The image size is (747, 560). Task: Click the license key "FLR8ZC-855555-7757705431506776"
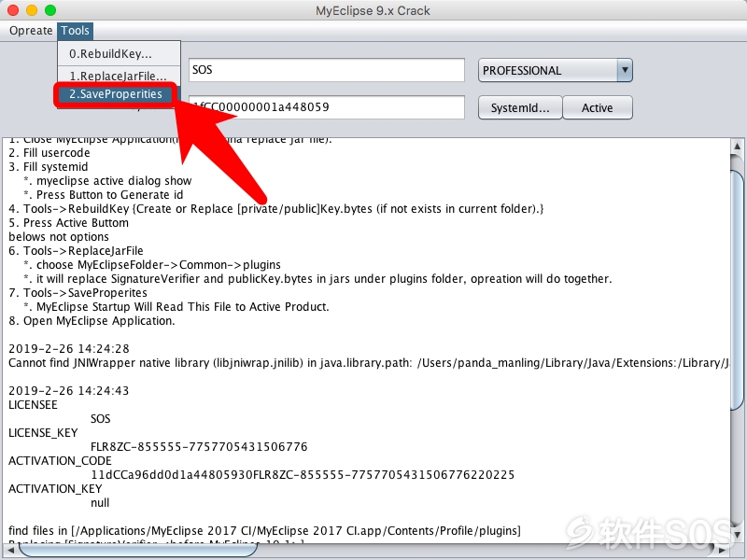click(199, 447)
